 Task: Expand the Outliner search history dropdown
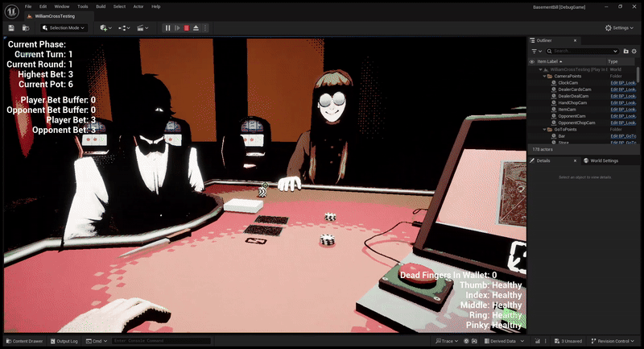615,51
